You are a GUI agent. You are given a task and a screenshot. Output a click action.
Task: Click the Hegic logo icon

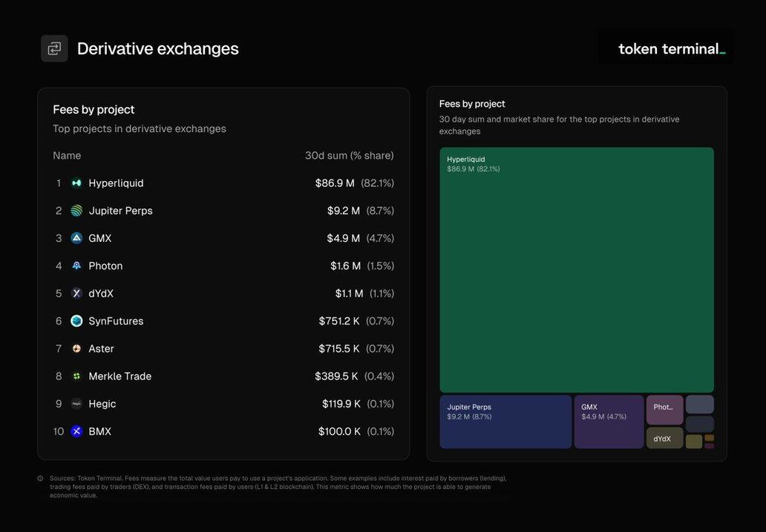76,404
